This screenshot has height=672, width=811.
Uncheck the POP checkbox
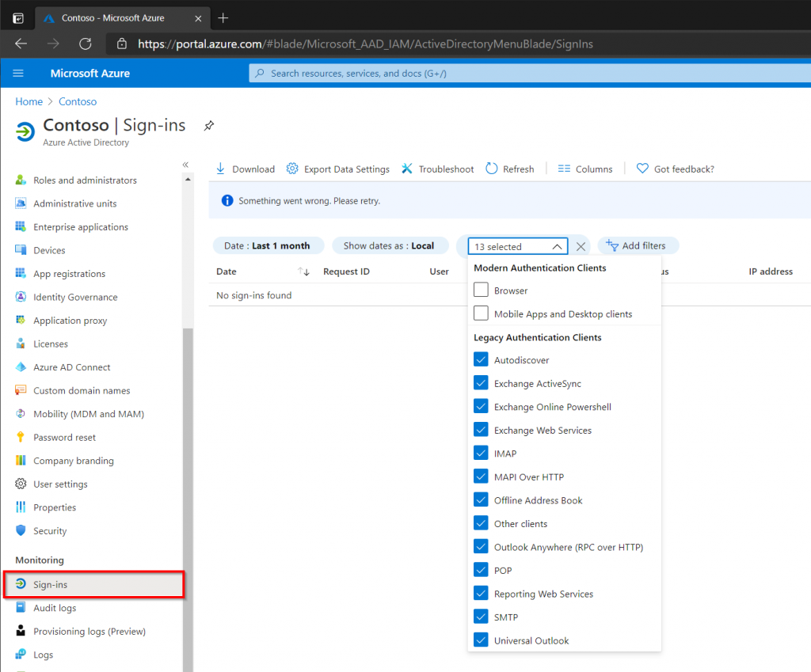click(x=481, y=570)
